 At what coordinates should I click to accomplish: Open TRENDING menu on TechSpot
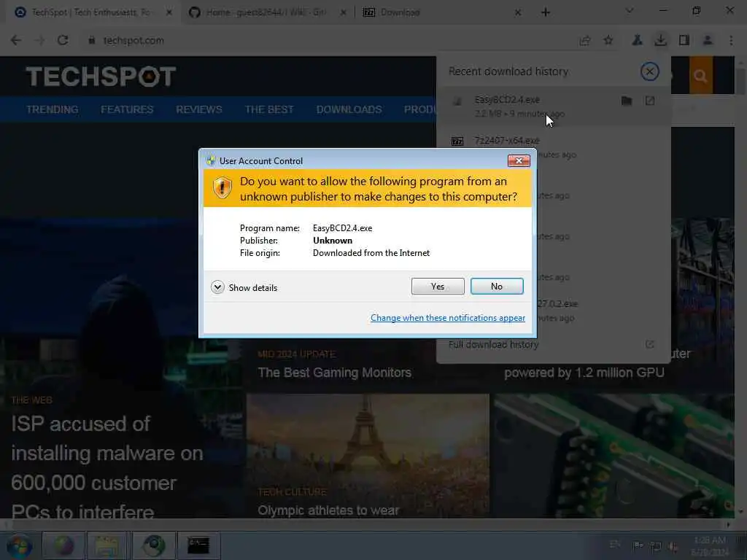click(x=52, y=109)
